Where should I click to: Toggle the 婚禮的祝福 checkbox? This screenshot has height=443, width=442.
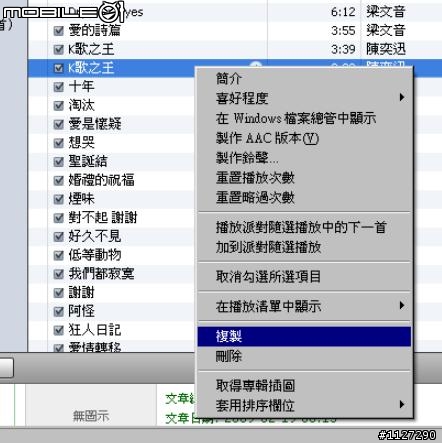[58, 180]
